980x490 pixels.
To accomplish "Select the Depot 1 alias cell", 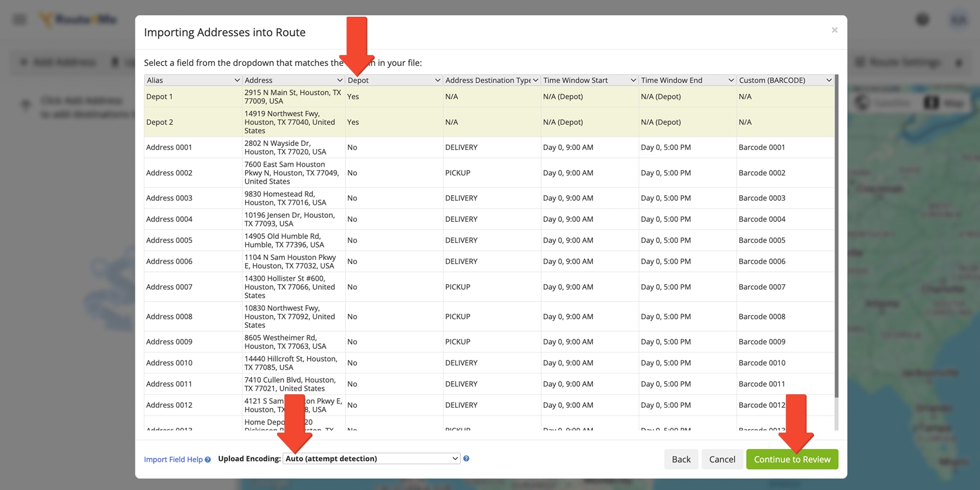I will (x=193, y=97).
